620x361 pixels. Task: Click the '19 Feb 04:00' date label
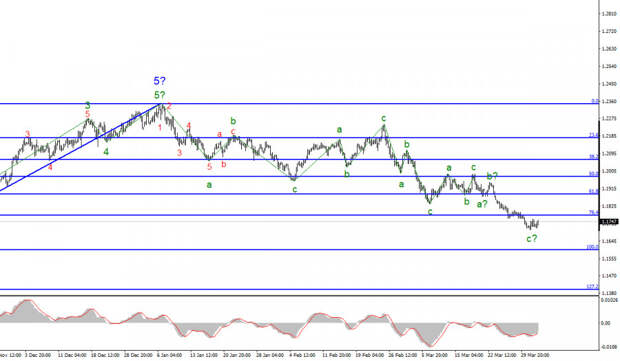pos(370,355)
